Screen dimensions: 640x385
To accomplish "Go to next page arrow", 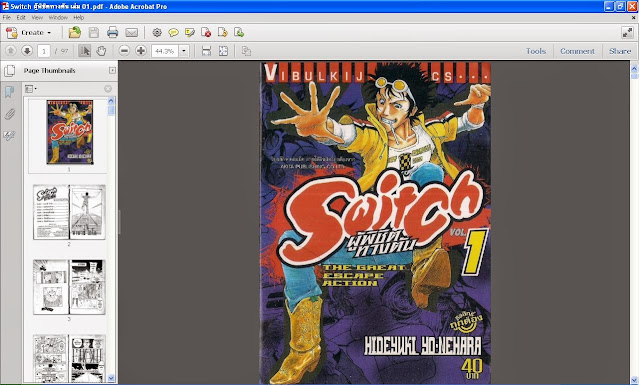I will tap(27, 51).
